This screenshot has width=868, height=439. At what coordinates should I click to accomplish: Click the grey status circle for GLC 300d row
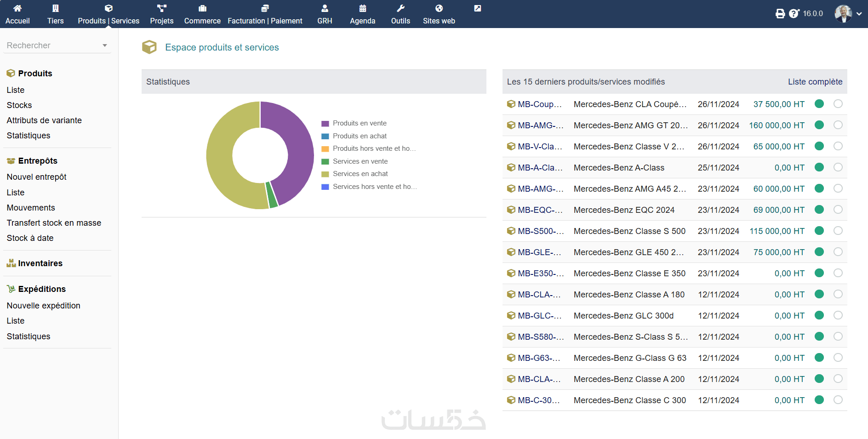[x=838, y=315]
